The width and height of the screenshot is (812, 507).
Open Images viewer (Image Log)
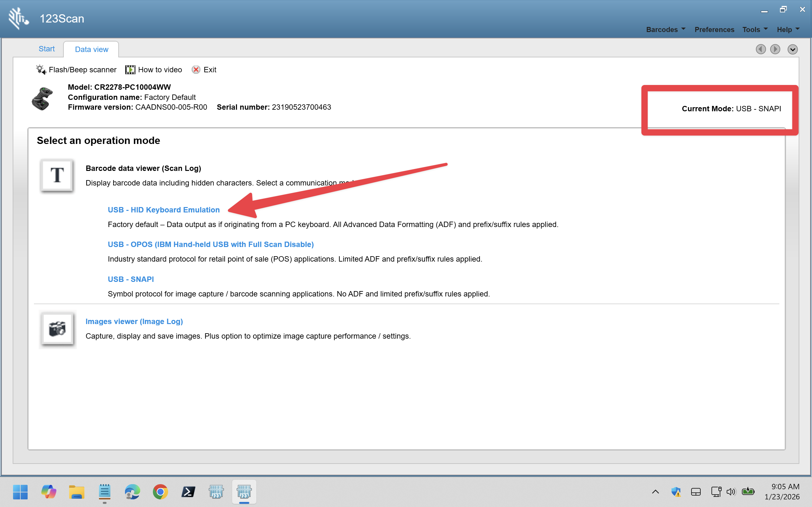(134, 321)
